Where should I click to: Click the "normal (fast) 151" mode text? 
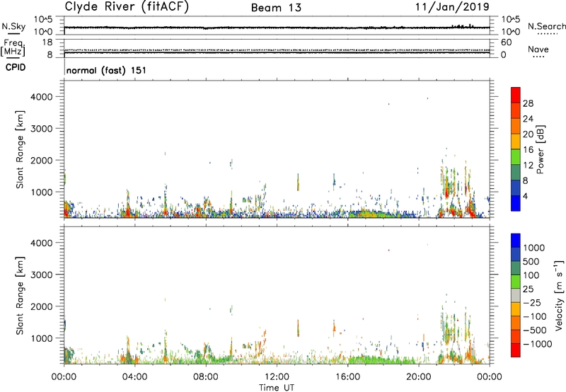pos(106,70)
